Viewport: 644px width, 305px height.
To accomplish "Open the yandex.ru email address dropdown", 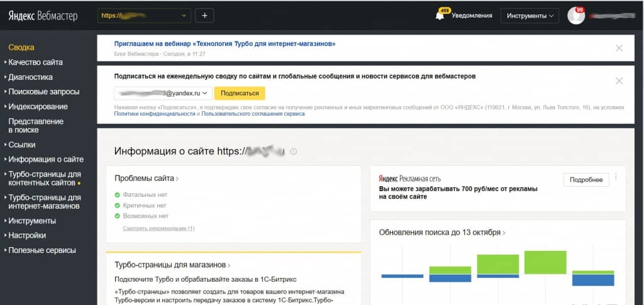I will [x=162, y=93].
